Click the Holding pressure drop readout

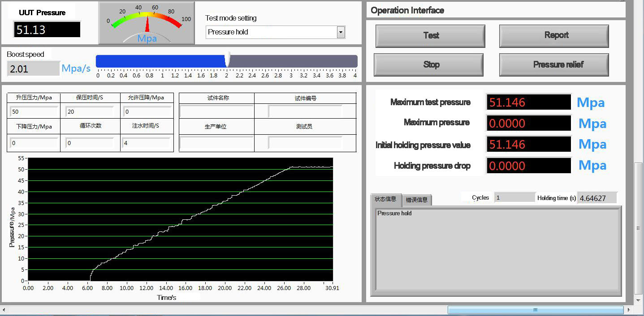pos(529,166)
